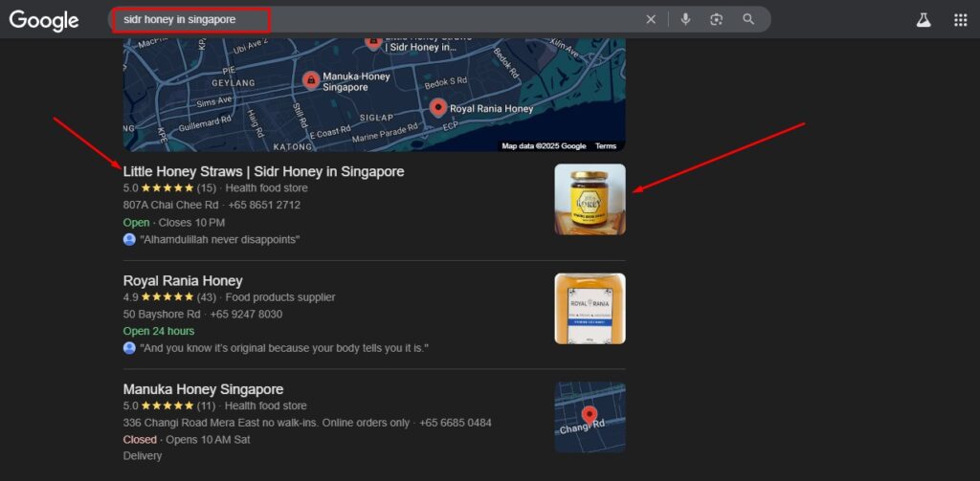Screen dimensions: 980x481
Task: Click the Google logo
Action: [x=44, y=20]
